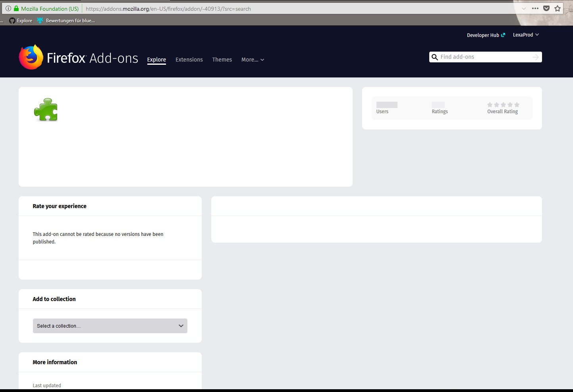Click the green padlock security icon

coord(16,8)
